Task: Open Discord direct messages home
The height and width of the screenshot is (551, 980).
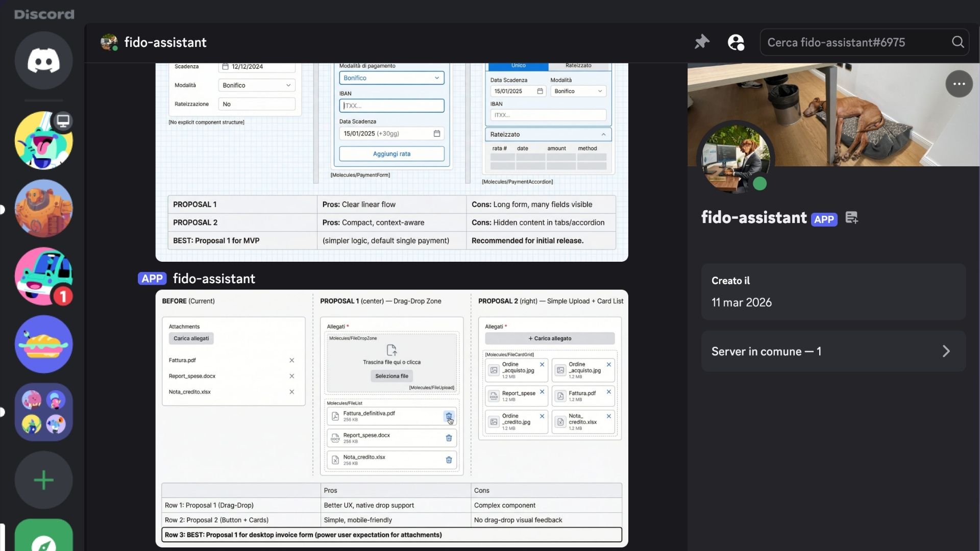Action: click(43, 61)
